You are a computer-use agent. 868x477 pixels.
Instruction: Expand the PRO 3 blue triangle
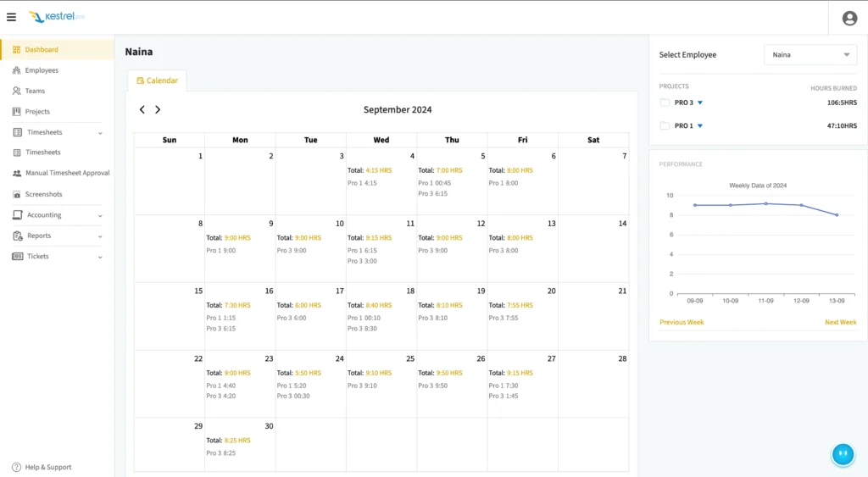tap(700, 103)
